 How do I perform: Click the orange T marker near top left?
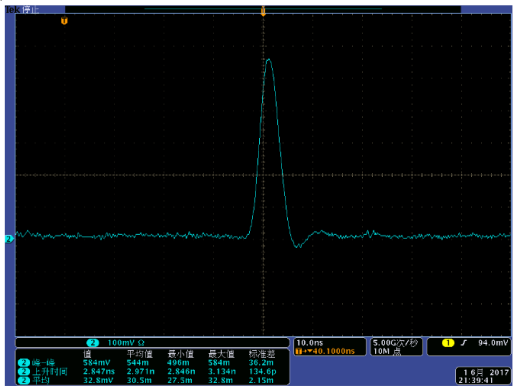pyautogui.click(x=64, y=21)
